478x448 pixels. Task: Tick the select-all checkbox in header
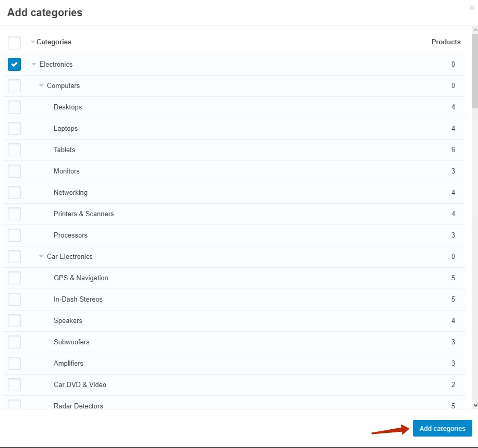point(14,42)
